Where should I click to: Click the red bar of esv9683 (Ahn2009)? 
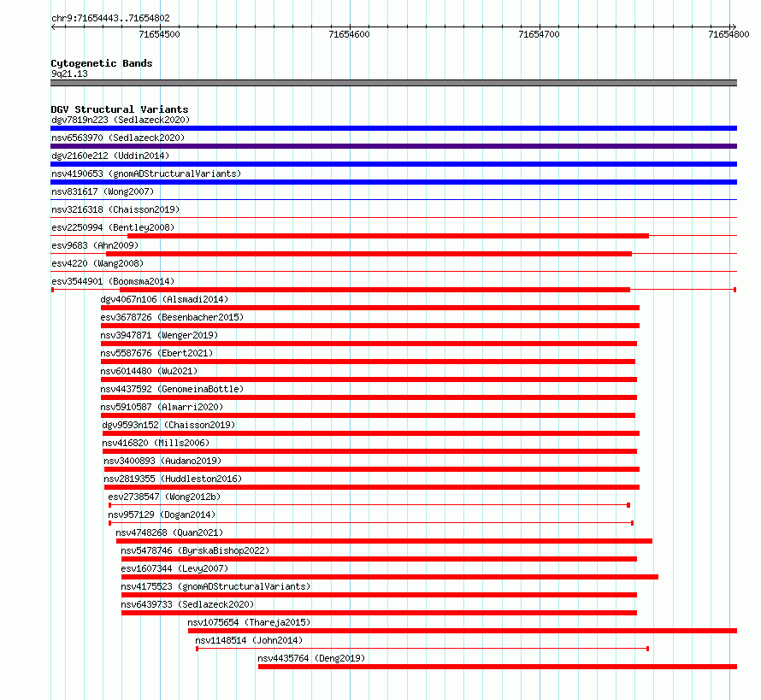tap(369, 254)
